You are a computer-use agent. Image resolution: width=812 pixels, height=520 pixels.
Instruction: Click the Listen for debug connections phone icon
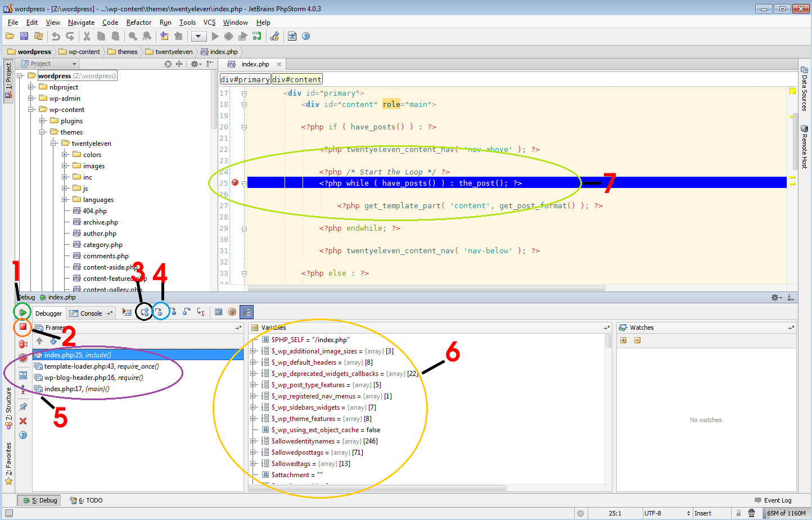coord(257,36)
